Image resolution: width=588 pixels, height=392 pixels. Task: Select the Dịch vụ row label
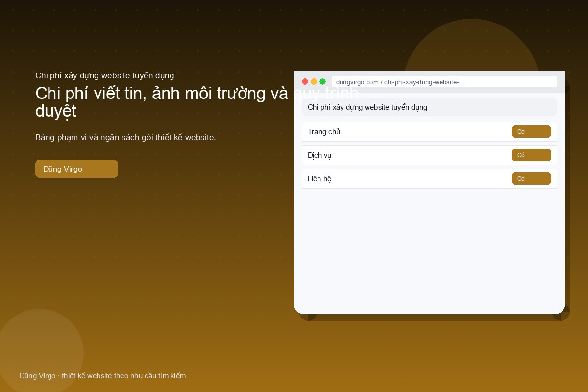click(319, 155)
